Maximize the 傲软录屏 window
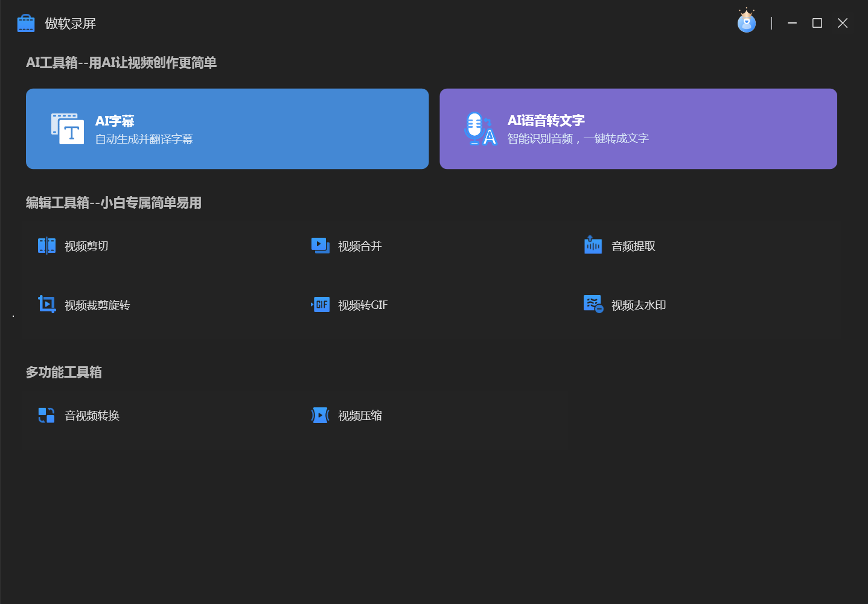The height and width of the screenshot is (604, 868). 817,23
